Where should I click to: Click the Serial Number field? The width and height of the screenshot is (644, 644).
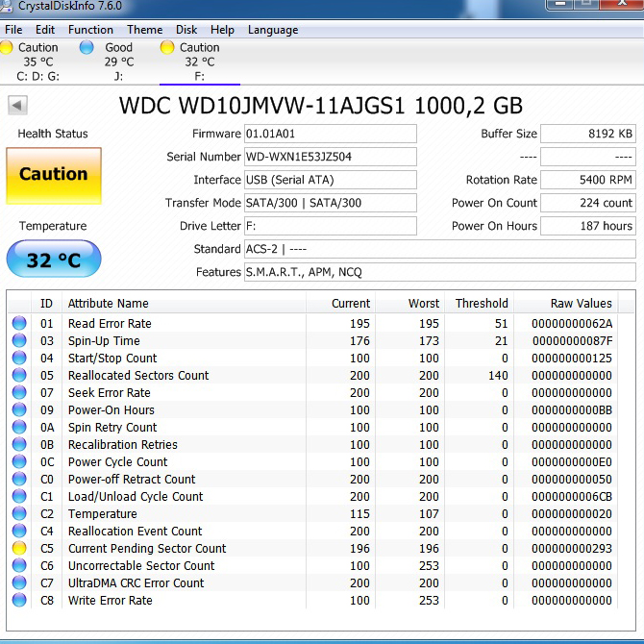click(x=331, y=157)
